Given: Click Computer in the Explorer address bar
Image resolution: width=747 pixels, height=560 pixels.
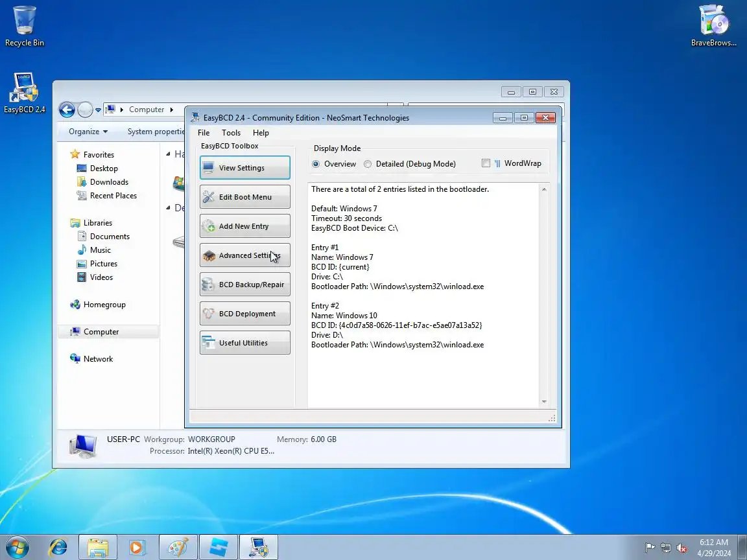Looking at the screenshot, I should point(147,110).
